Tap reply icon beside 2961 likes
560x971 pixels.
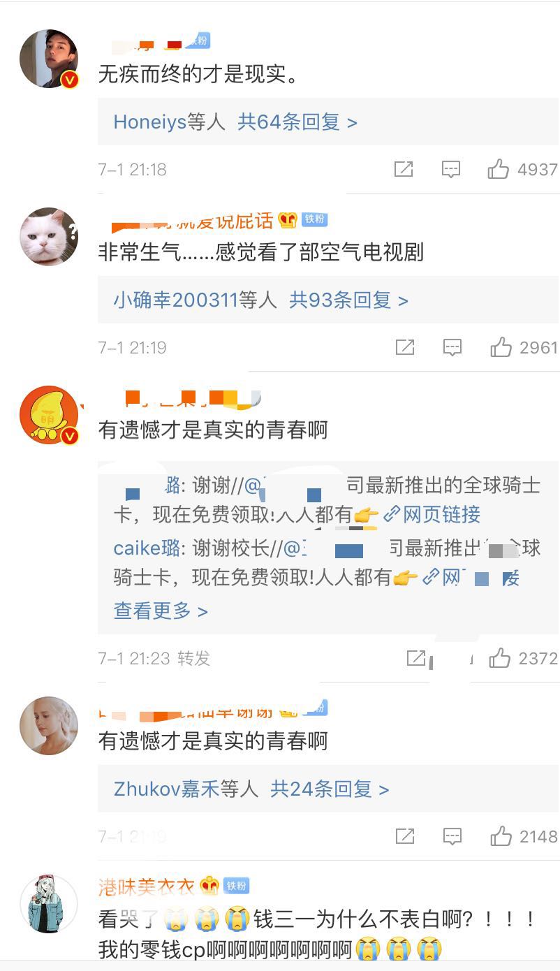pos(452,347)
